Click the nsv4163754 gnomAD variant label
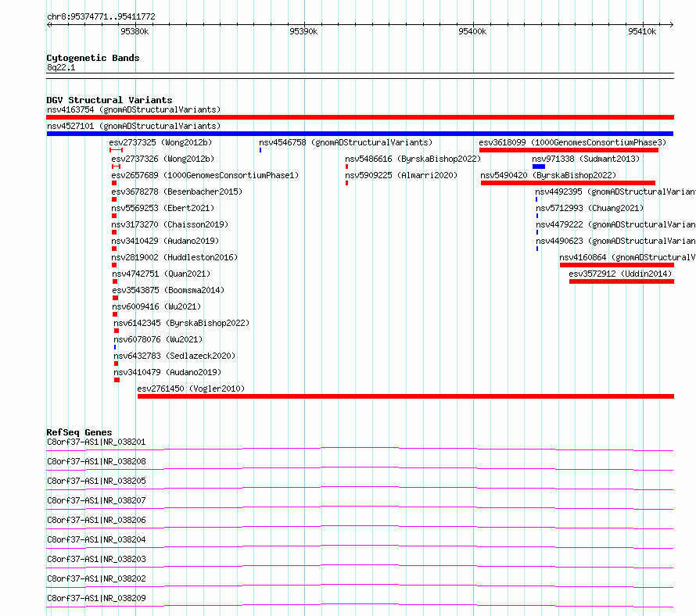Screen dimensions: 696x616 point(134,109)
